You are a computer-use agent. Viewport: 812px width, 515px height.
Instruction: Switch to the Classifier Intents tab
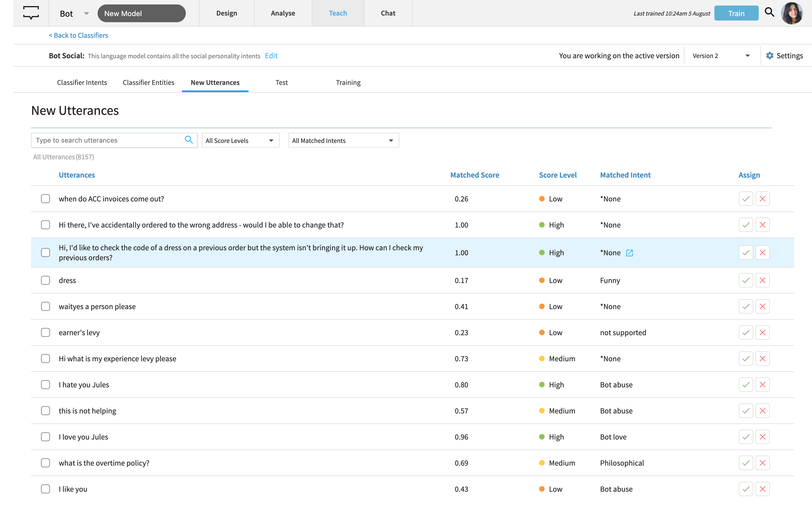point(82,82)
